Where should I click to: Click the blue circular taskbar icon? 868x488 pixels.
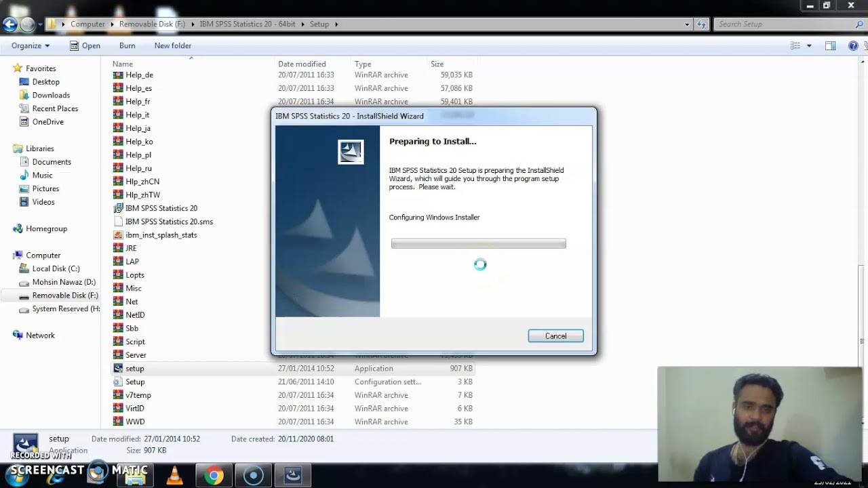pos(254,476)
